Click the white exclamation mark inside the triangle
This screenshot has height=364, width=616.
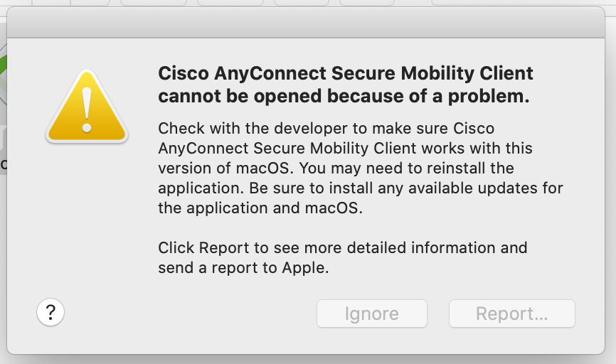87,109
